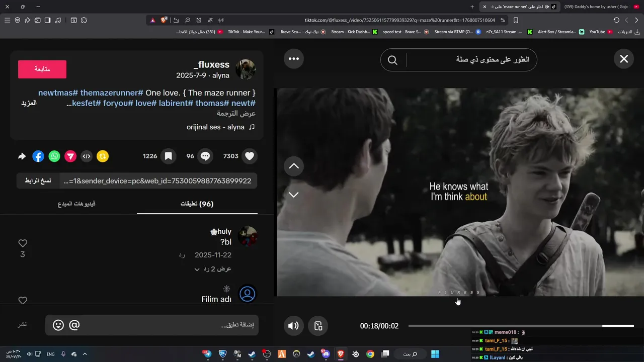This screenshot has width=644, height=362.
Task: Open the Alert Box / Streamla... bookmark
Action: pos(560,32)
